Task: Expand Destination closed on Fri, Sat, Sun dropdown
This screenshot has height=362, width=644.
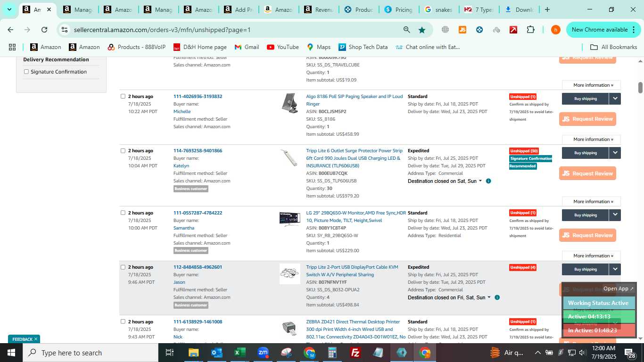Action: pos(489,297)
